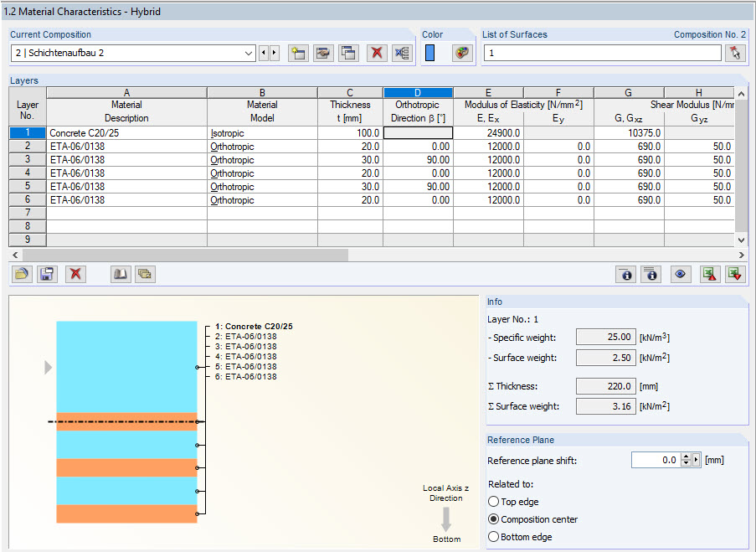This screenshot has height=552, width=756.
Task: Click the Isotropic material model cell
Action: 262,132
